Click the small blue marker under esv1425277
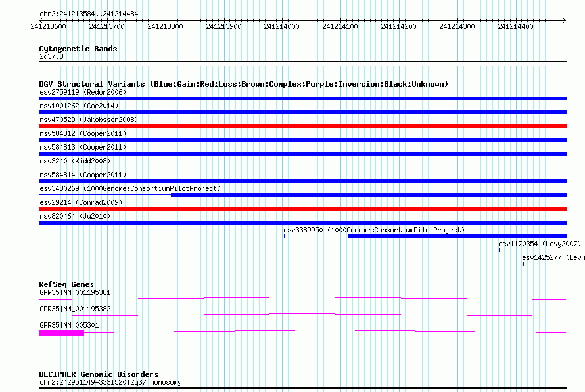The height and width of the screenshot is (392, 585). click(523, 264)
